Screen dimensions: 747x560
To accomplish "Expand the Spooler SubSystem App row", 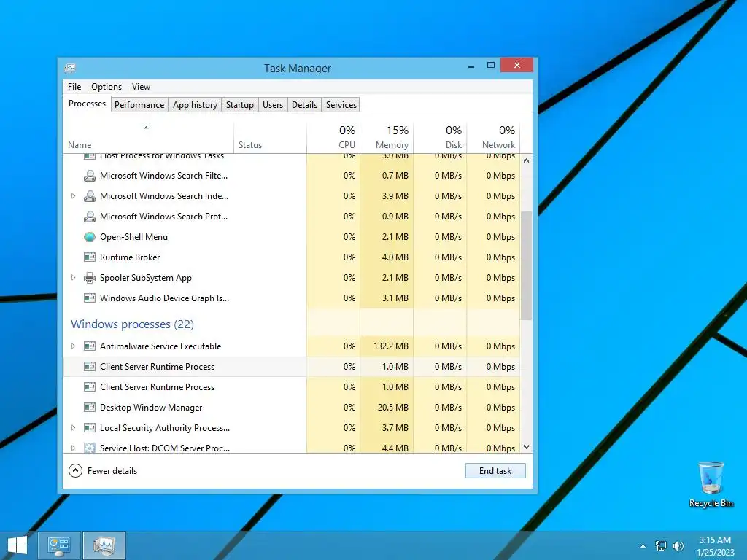I will 73,278.
